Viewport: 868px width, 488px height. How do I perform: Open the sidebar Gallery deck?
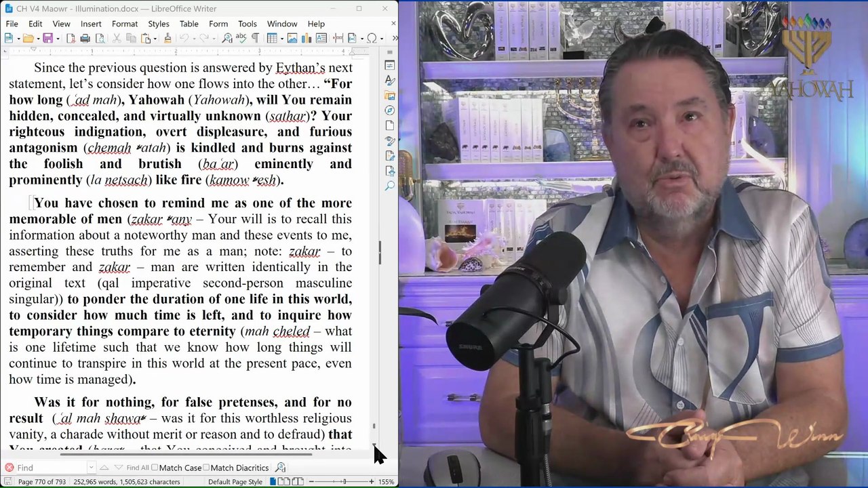(390, 96)
